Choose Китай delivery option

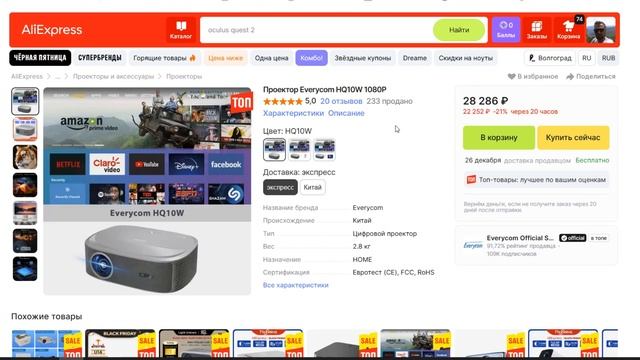(313, 187)
